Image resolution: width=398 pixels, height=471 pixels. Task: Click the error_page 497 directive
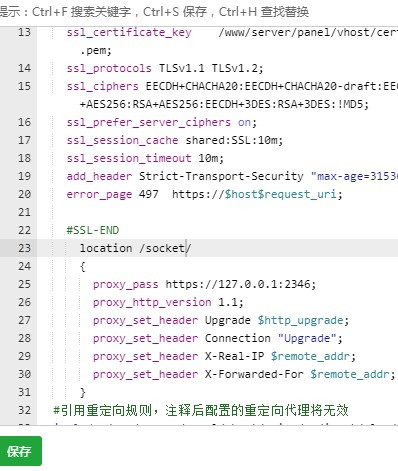pos(112,194)
